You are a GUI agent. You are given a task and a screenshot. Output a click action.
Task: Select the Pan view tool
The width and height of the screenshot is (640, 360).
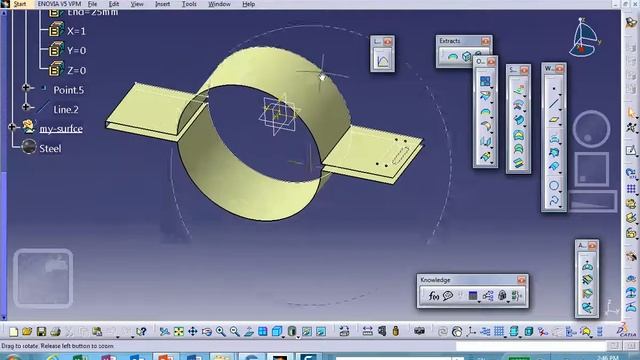point(193,332)
